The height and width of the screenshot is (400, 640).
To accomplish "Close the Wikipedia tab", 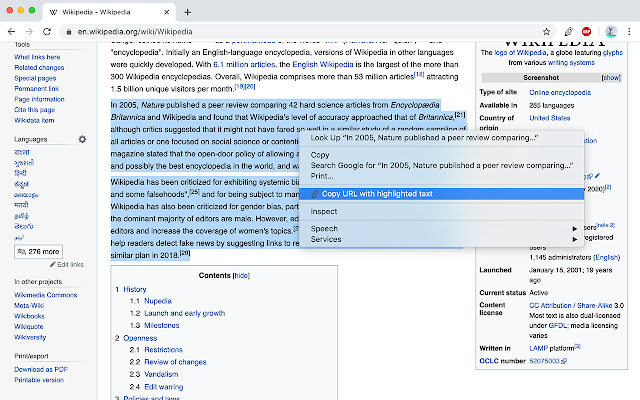I will (167, 12).
